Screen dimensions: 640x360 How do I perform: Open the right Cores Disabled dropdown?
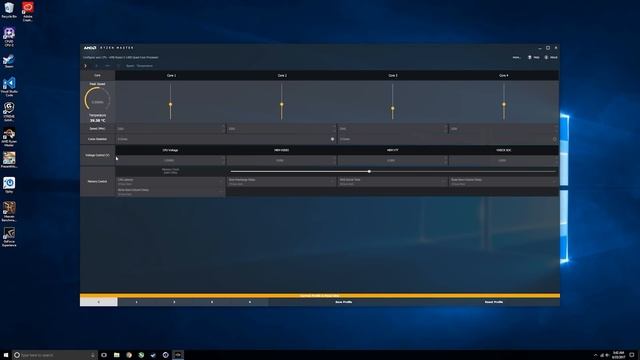pos(449,139)
